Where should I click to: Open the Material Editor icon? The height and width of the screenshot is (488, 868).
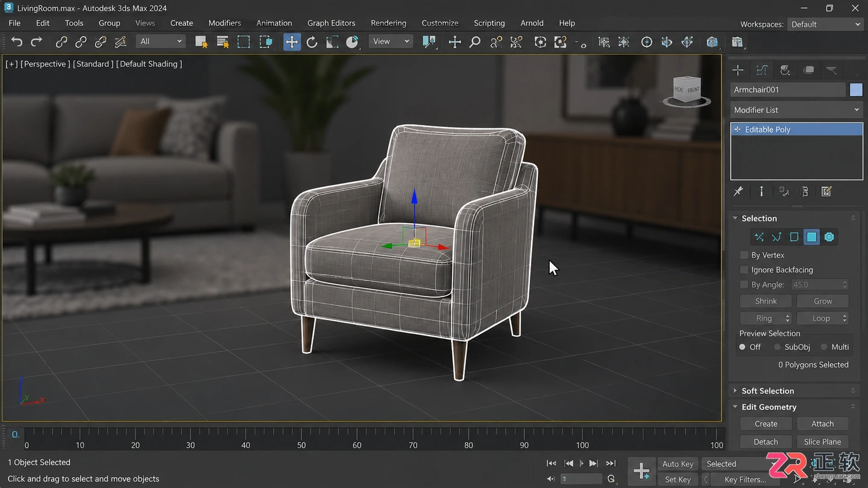[712, 42]
